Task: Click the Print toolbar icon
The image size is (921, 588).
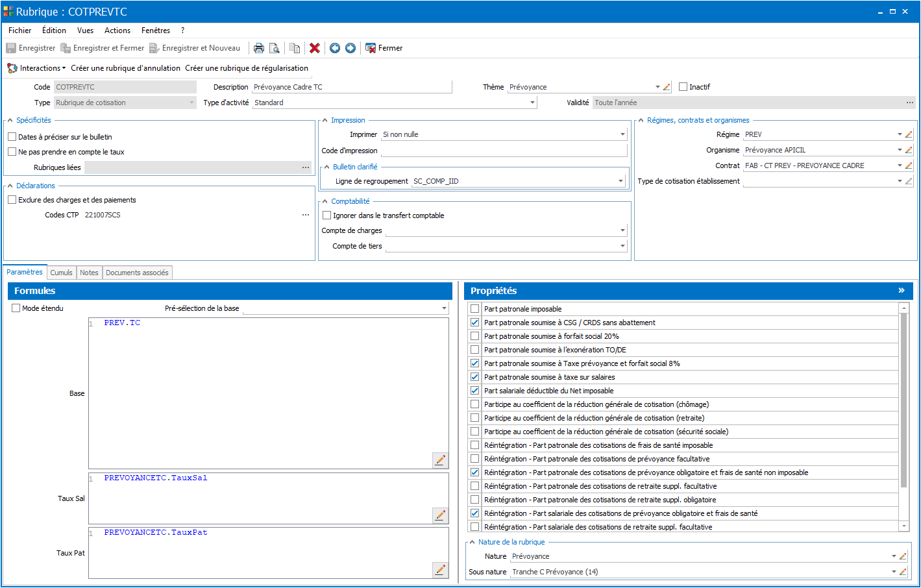Action: (x=259, y=48)
